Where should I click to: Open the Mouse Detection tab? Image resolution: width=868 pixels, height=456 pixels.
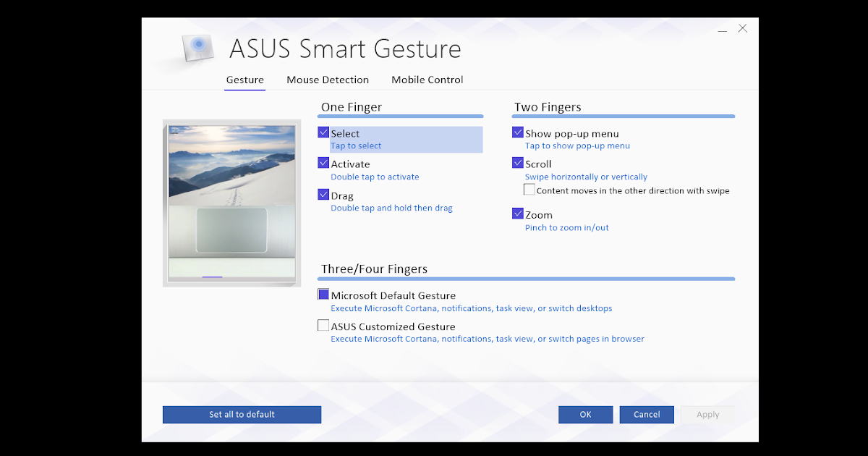328,80
